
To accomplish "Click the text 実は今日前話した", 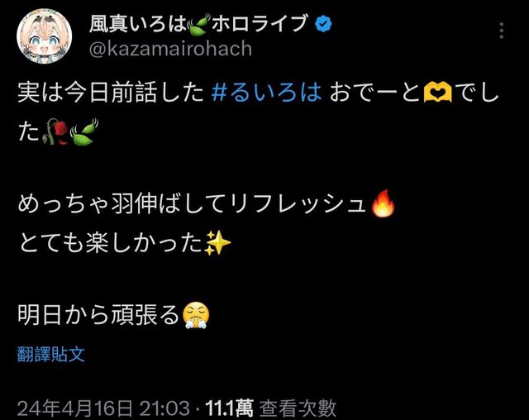I will click(x=111, y=93).
